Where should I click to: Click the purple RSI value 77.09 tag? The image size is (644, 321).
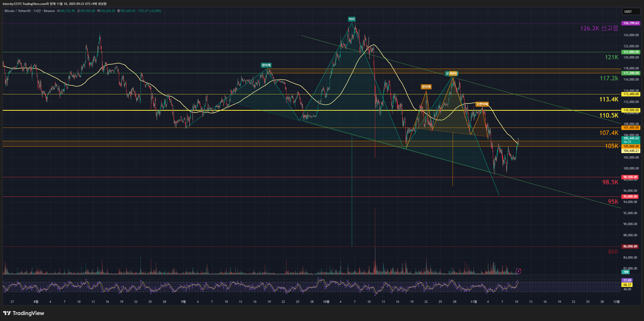click(x=627, y=280)
